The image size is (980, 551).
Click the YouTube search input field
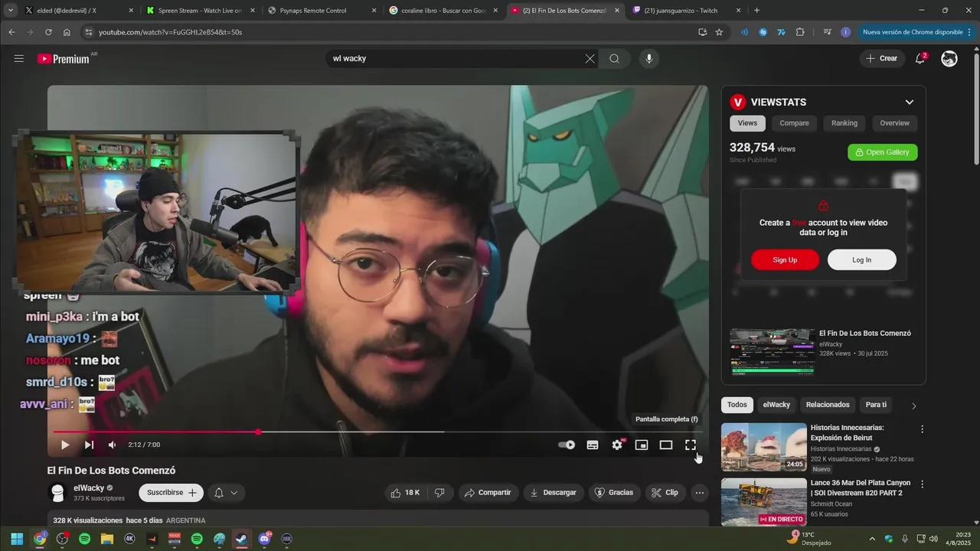pyautogui.click(x=456, y=59)
